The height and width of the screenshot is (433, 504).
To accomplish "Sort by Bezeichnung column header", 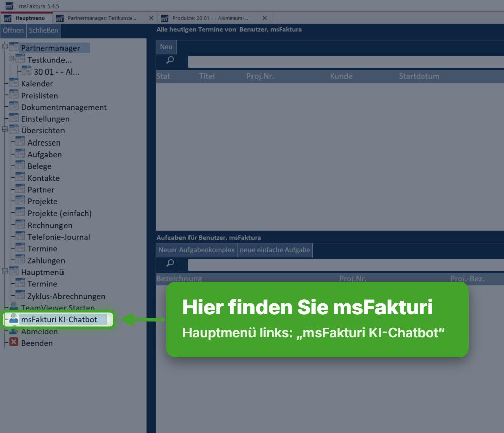I will [x=179, y=278].
